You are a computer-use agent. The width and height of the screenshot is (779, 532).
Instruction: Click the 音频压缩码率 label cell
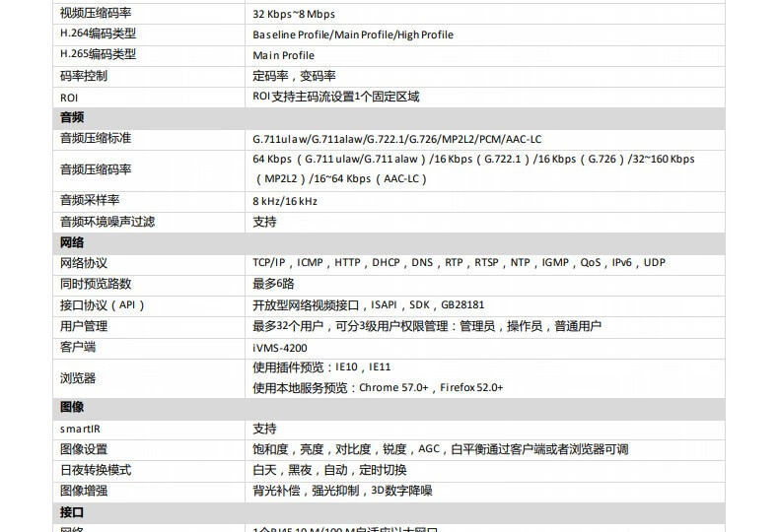click(149, 170)
